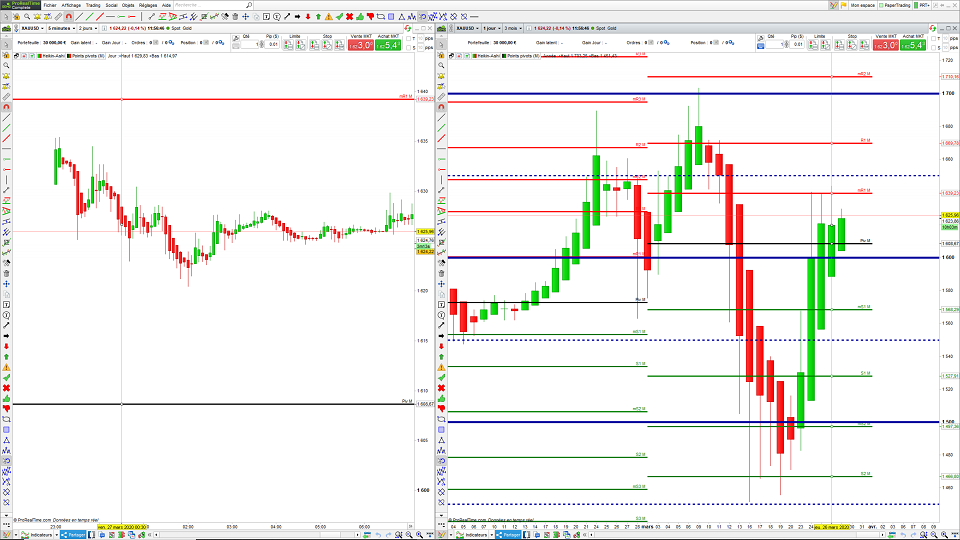The height and width of the screenshot is (540, 960).
Task: Open XAUUSD symbol dropdown in right chart
Action: pos(466,28)
